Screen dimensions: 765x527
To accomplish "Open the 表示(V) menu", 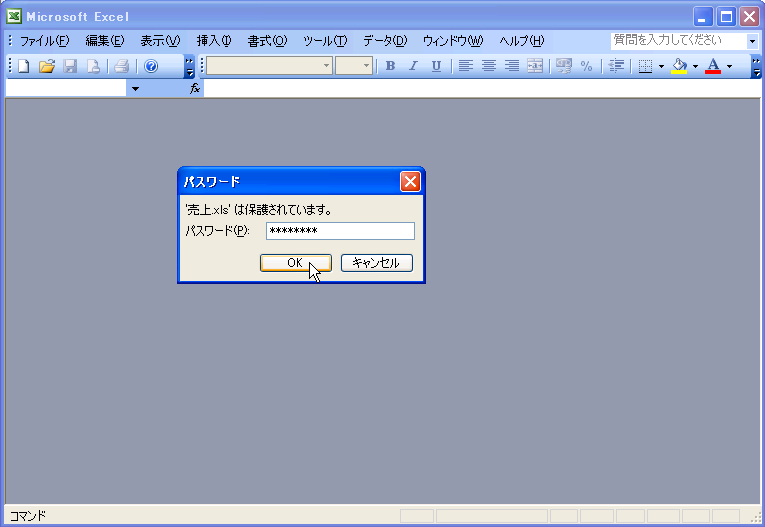I will [x=161, y=41].
